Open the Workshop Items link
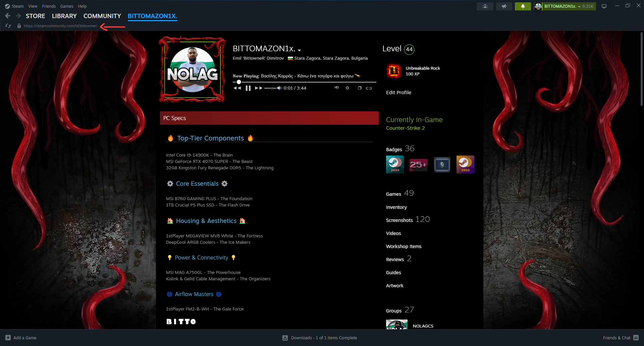The height and width of the screenshot is (346, 644). 404,246
